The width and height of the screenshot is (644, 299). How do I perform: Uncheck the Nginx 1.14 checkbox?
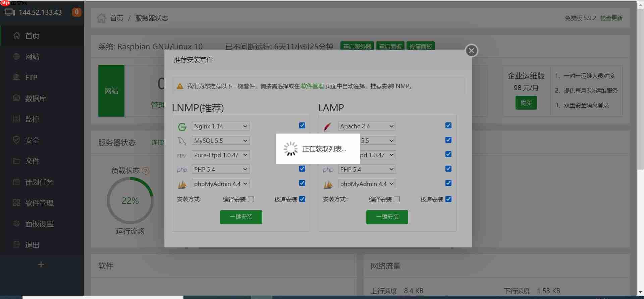coord(302,125)
